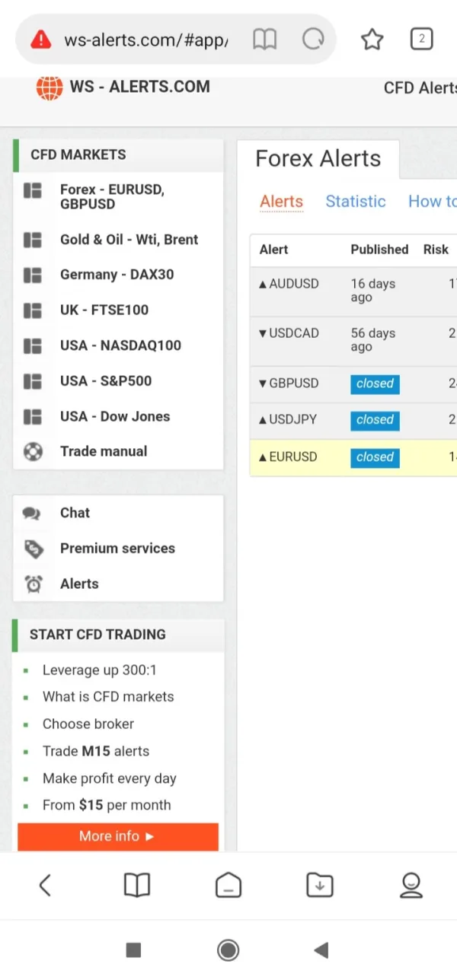Tap the reload page icon

click(313, 40)
